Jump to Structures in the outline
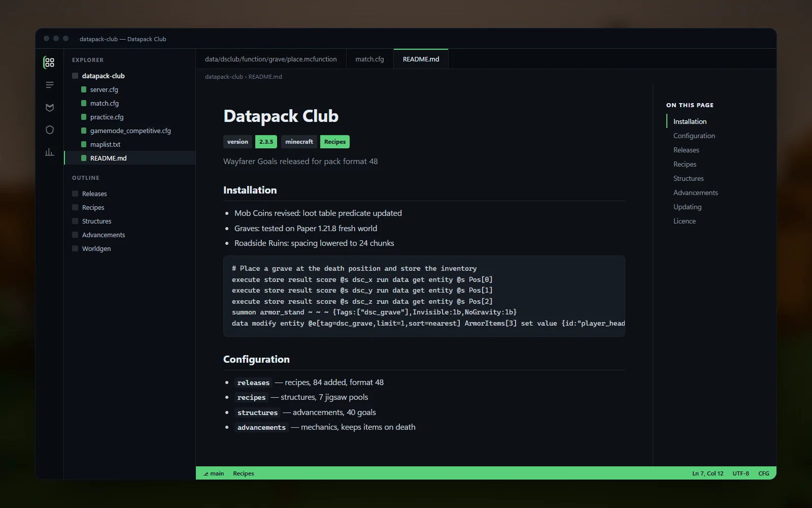Viewport: 812px width, 508px height. click(130, 221)
